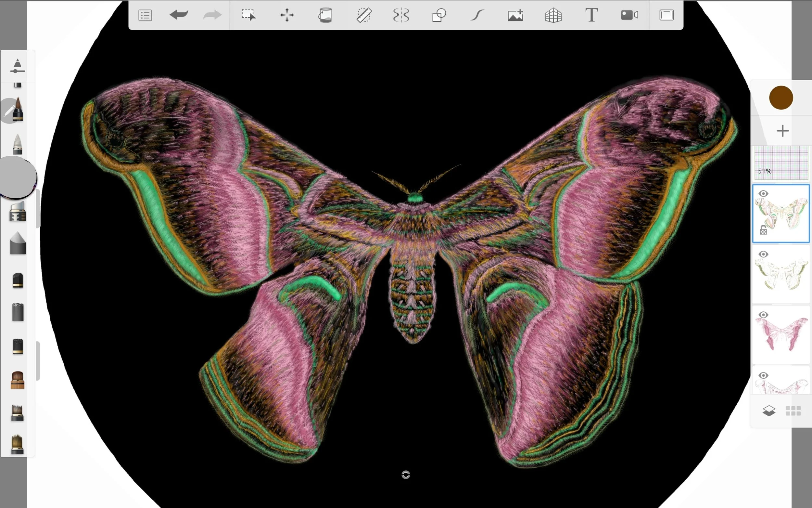Open the Time-lapse record camera tool
Screen dimensions: 812x508
point(629,15)
